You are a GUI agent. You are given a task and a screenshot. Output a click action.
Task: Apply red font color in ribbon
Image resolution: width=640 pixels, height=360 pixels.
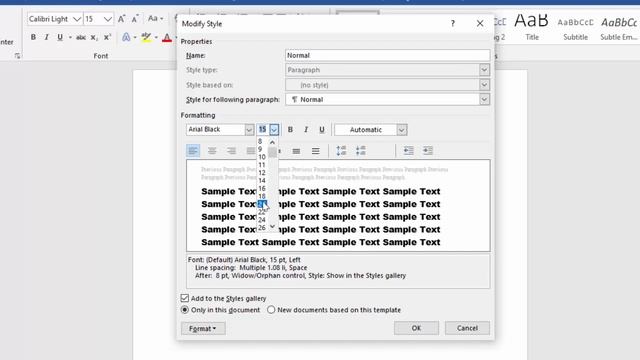pos(167,37)
